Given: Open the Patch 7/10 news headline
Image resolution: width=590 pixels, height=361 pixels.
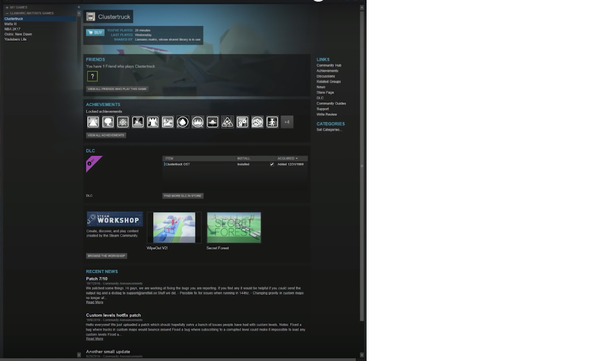Looking at the screenshot, I should [x=97, y=279].
